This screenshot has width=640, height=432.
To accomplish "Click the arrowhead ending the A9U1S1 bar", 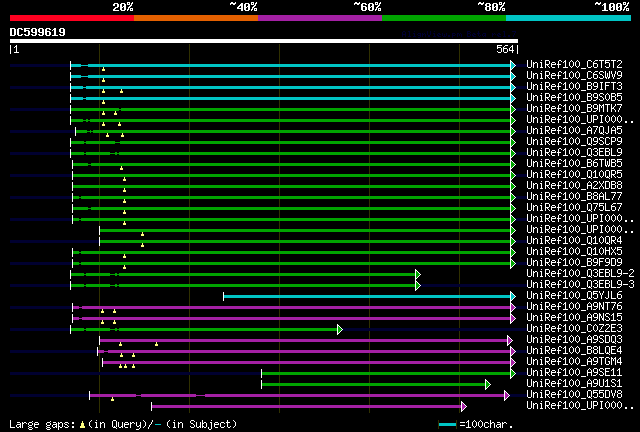I will (x=488, y=385).
